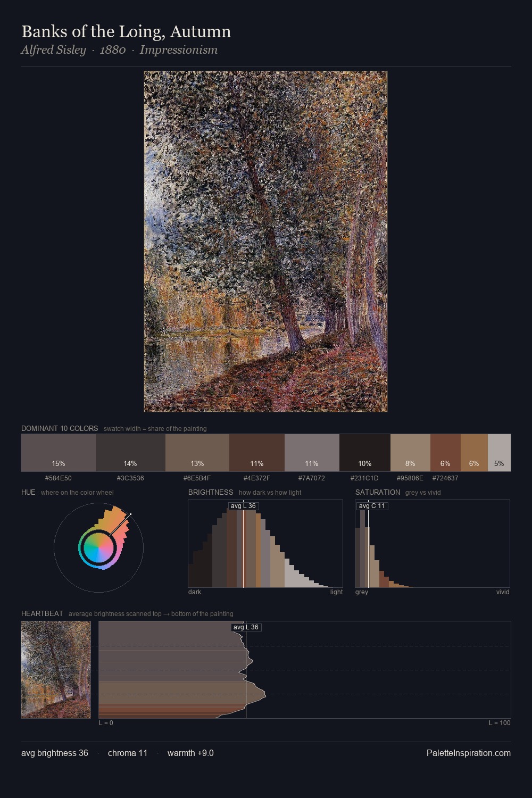Viewport: 532px width, 798px height.
Task: Click the "HEARTBEAT" section heading
Action: [x=42, y=613]
